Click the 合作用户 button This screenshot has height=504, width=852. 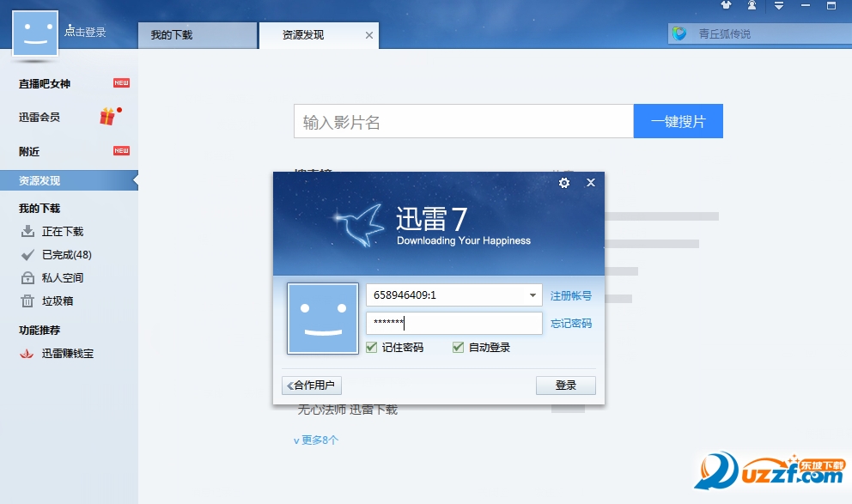point(312,386)
